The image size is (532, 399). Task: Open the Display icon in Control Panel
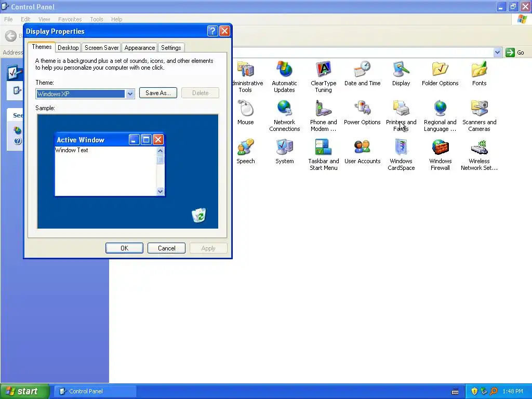401,70
